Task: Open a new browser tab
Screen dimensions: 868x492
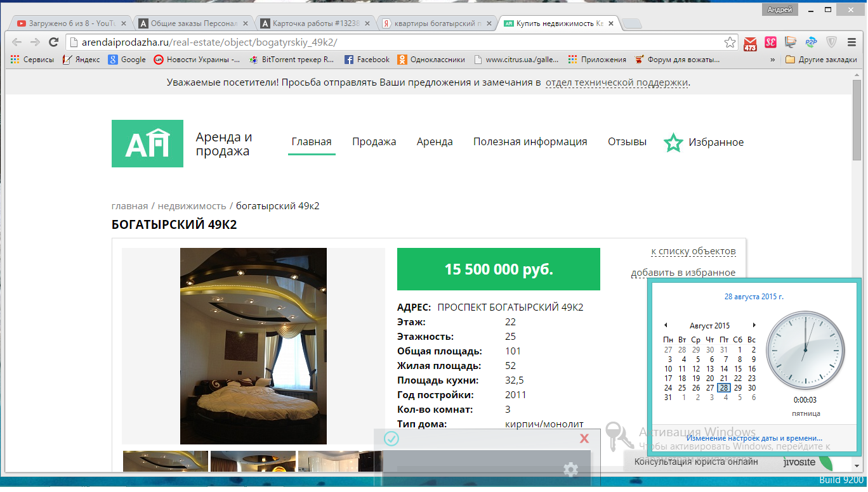Action: [x=633, y=24]
